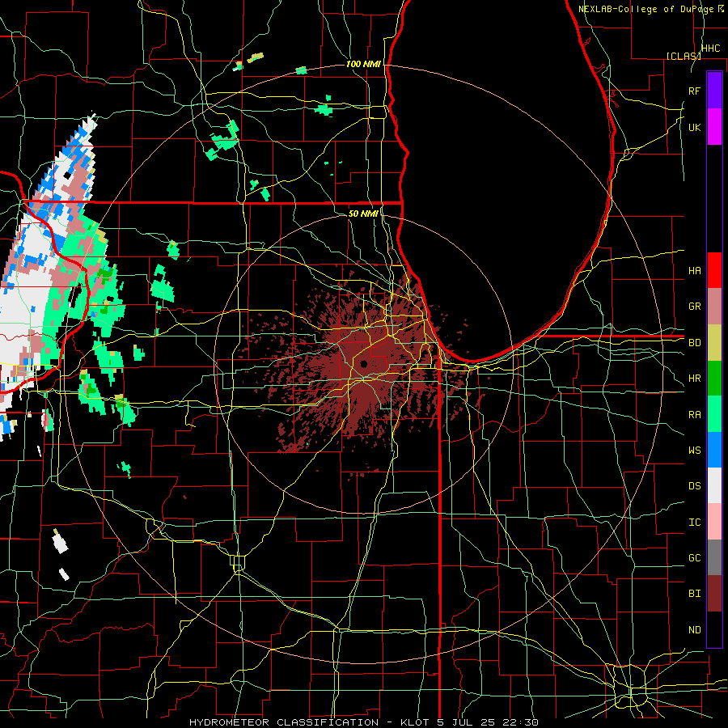Viewport: 728px width, 728px height.
Task: Click the 'RA' legend label text
Action: point(695,415)
